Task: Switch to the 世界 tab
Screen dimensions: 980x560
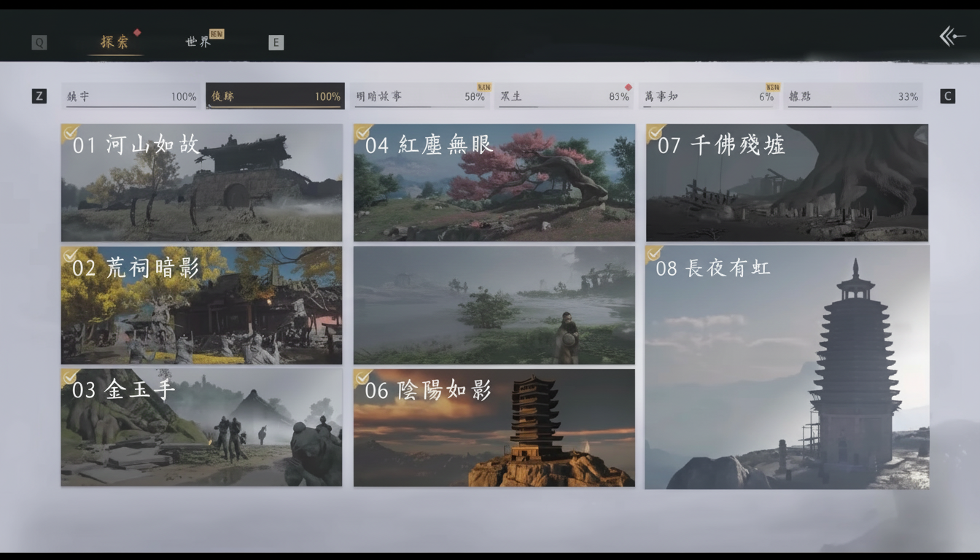Action: 197,42
